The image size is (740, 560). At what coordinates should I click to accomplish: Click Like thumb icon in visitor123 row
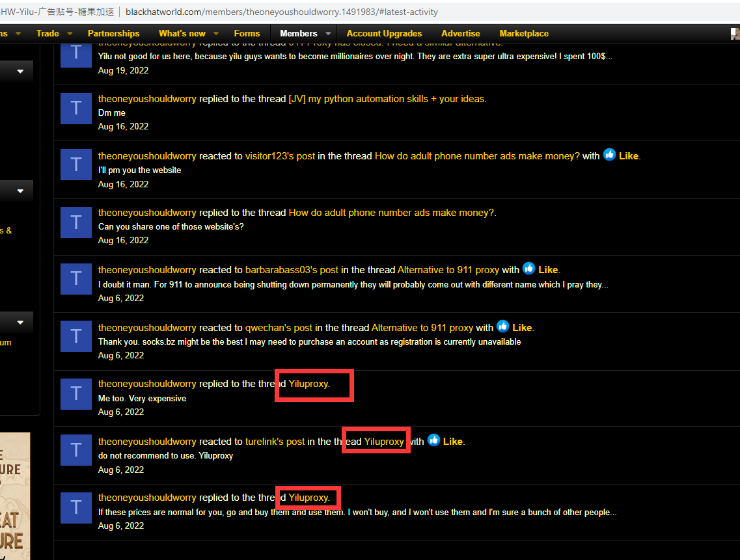(609, 155)
